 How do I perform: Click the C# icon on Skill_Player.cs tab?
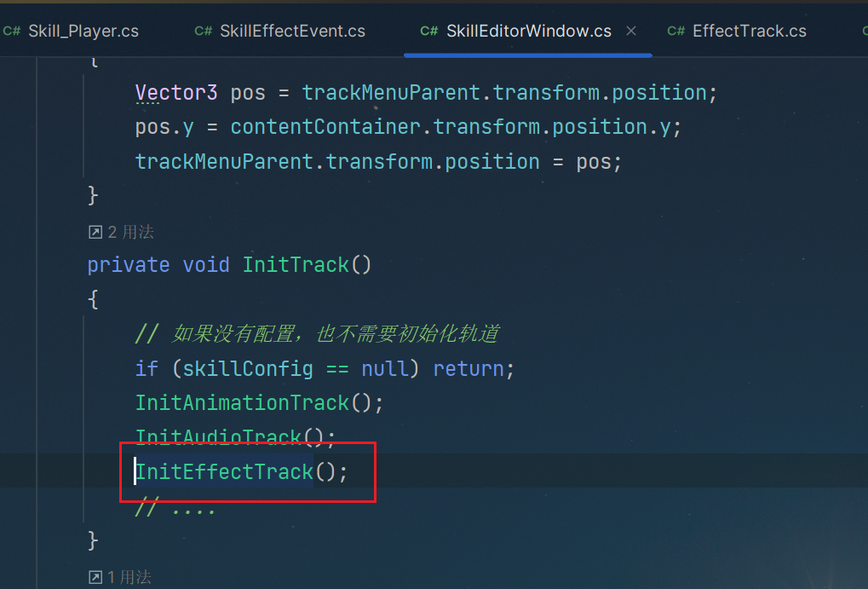click(12, 31)
